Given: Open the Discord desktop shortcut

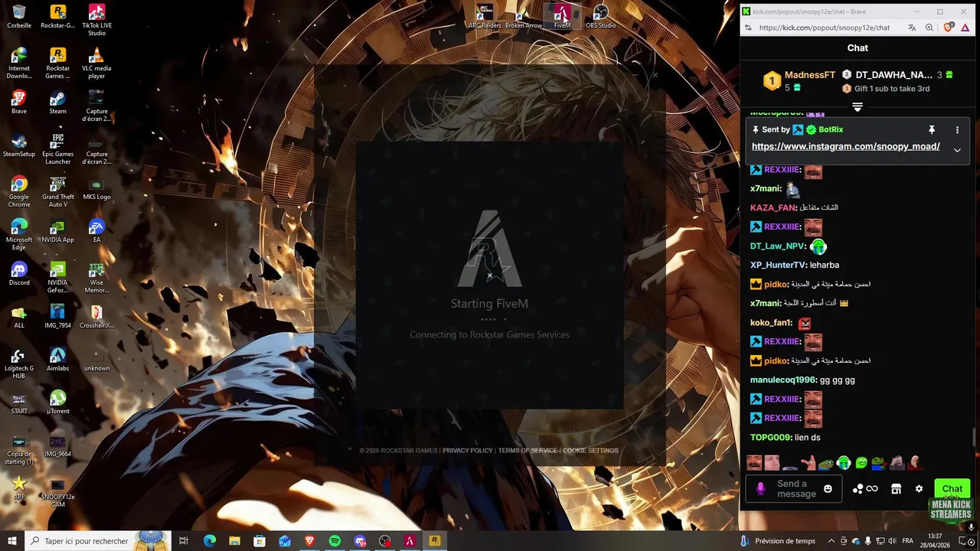Looking at the screenshot, I should pos(19,274).
